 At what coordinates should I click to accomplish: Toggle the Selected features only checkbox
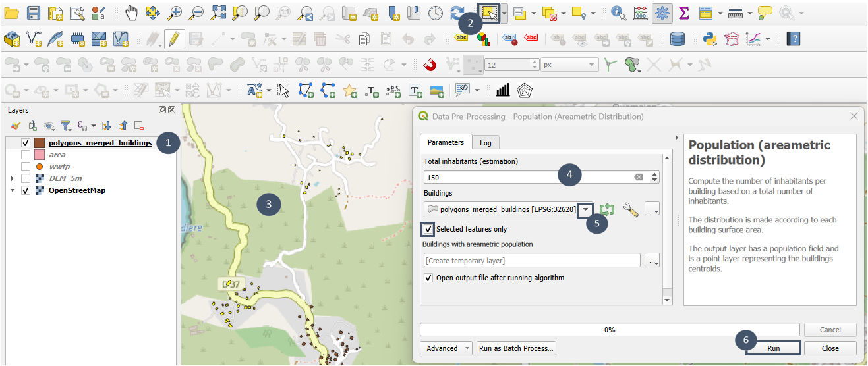[428, 229]
